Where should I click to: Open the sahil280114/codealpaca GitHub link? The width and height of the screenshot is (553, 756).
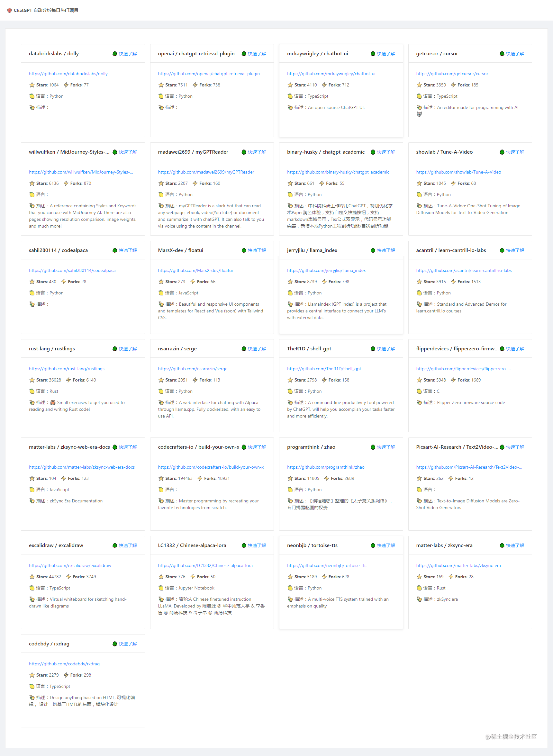(x=72, y=270)
